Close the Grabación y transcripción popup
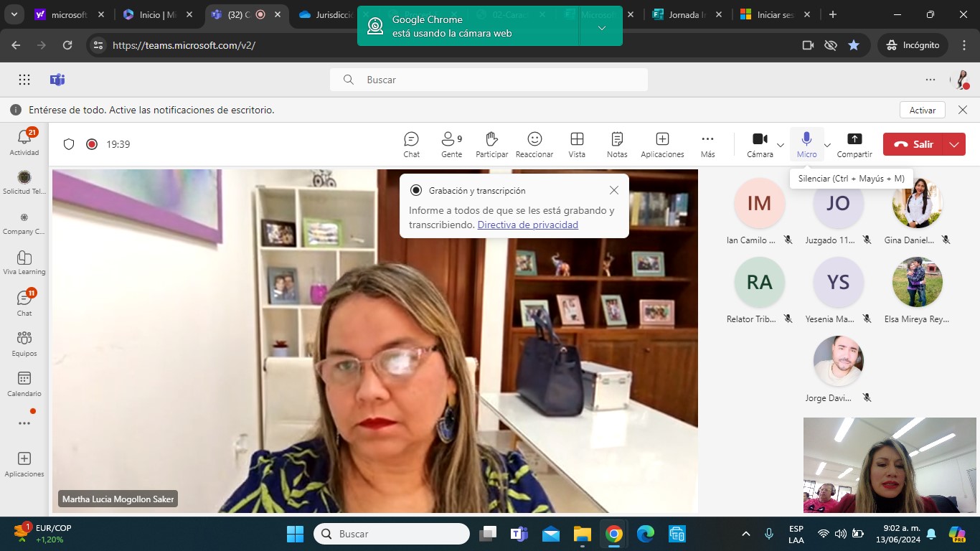Screen dimensions: 980x551 point(614,190)
